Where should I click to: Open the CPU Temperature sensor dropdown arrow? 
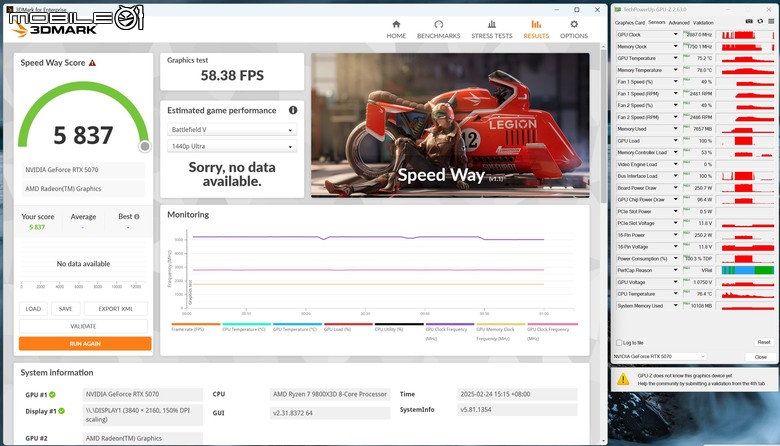(676, 293)
